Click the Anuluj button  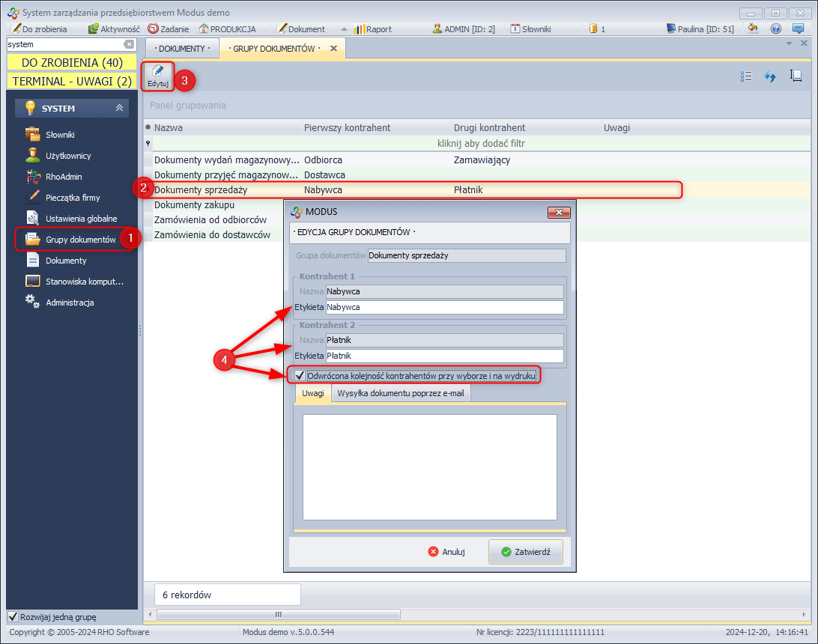point(446,552)
